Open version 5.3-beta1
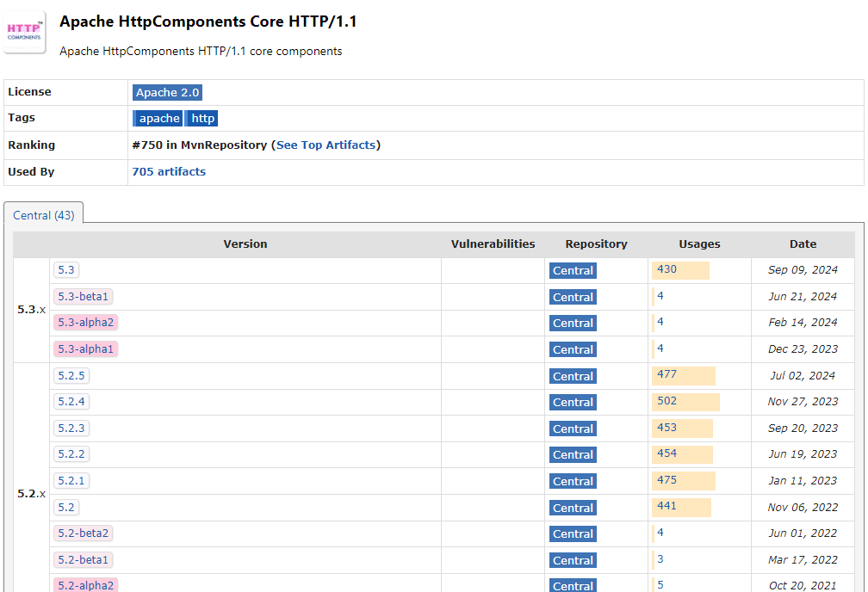Image resolution: width=868 pixels, height=592 pixels. click(83, 297)
